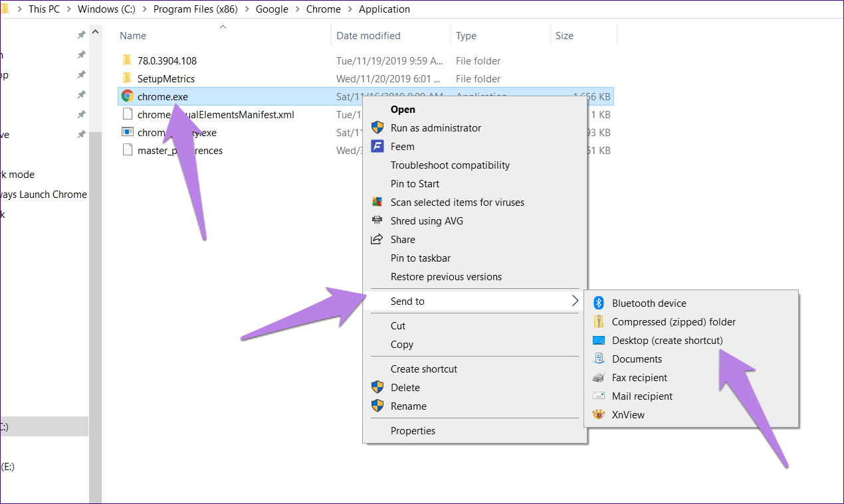Choose Desktop (create shortcut)

click(667, 341)
